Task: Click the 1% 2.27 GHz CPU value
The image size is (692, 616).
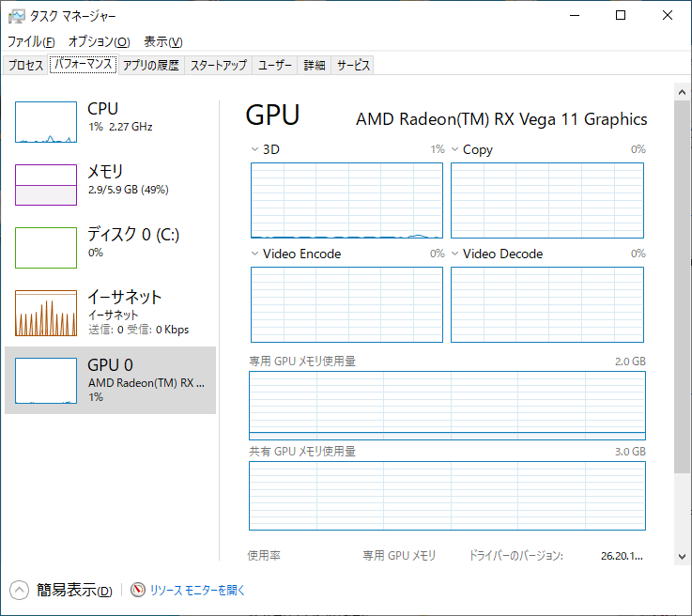Action: (120, 127)
